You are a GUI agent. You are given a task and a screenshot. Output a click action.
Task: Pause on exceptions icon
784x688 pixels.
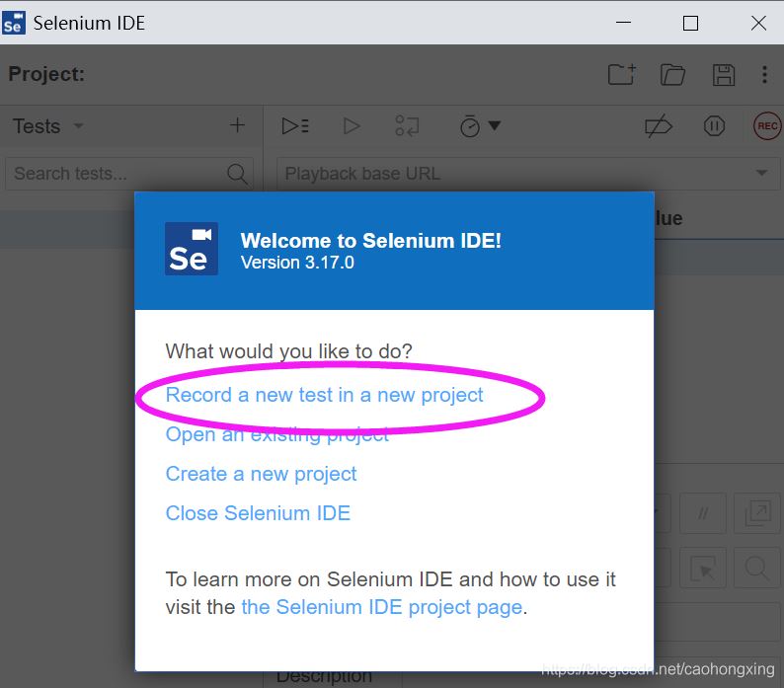(x=714, y=126)
